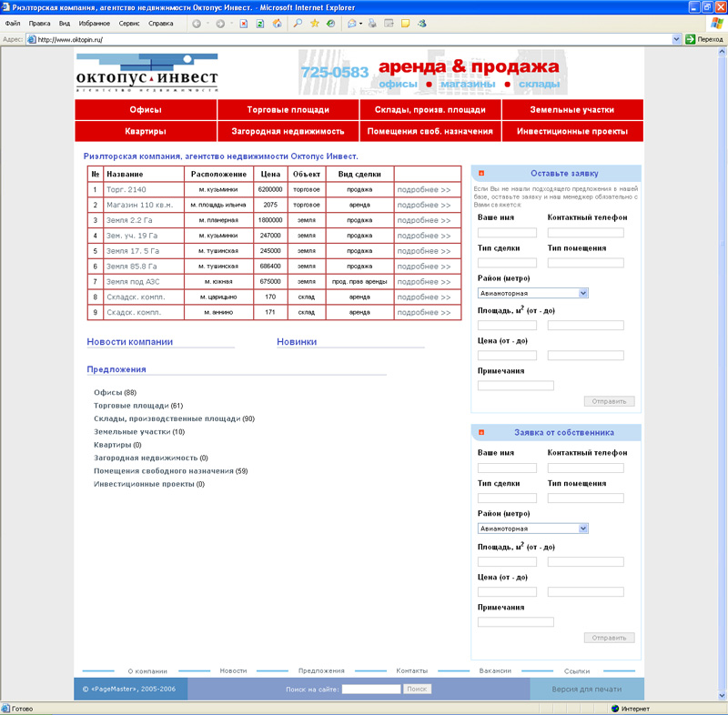
Task: Select the Офисы navigation tab
Action: [146, 109]
